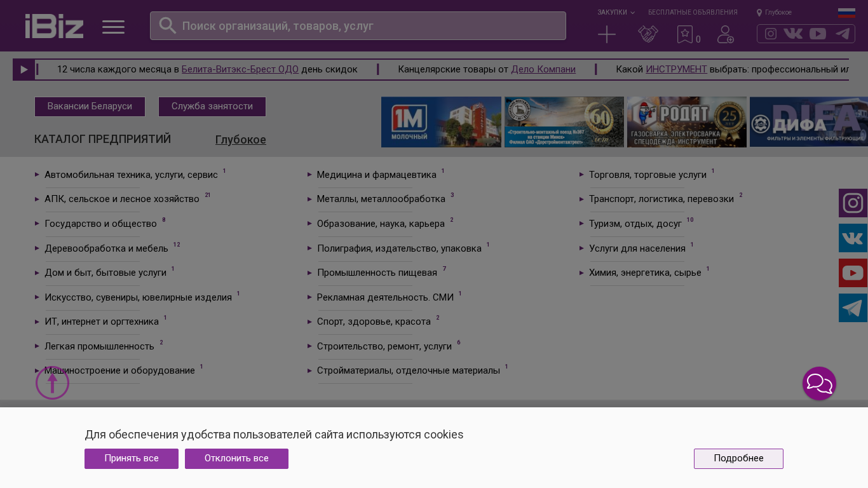The image size is (868, 488).
Task: Open Легкая промышленность category
Action: 99,346
